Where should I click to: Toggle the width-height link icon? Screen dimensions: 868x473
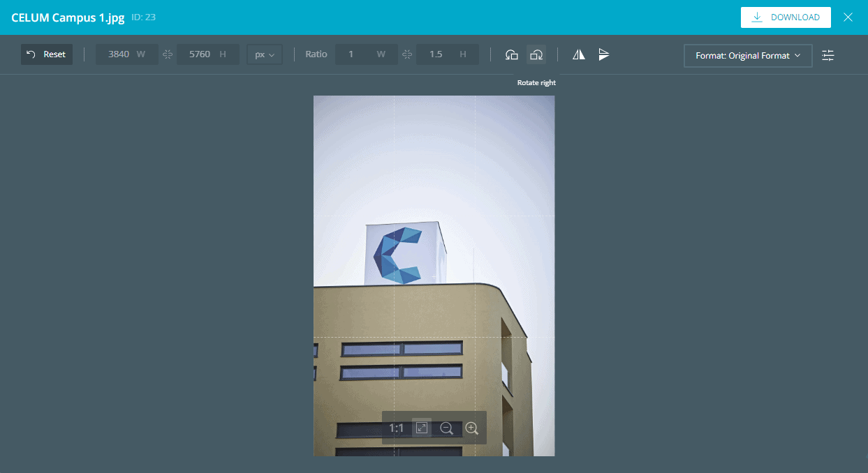(168, 54)
